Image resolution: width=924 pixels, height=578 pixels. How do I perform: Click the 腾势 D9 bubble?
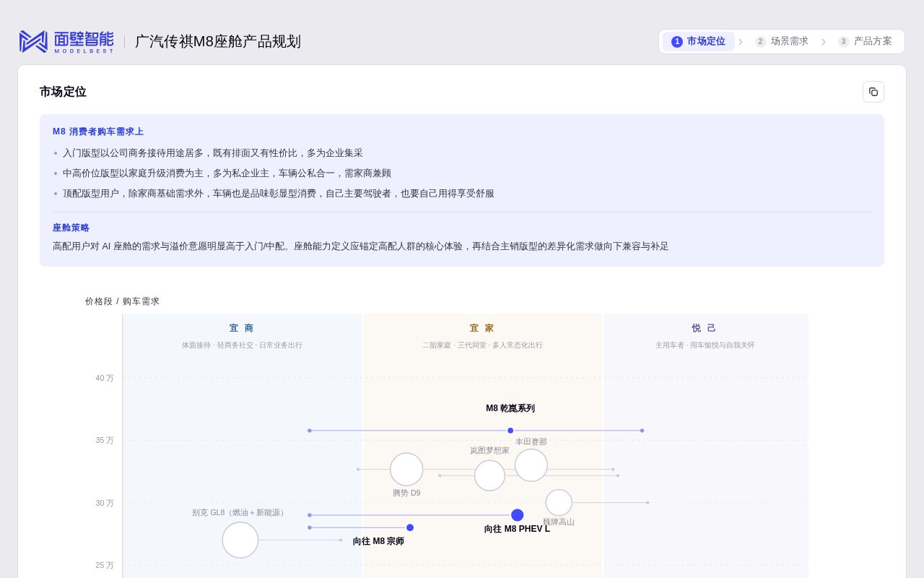[x=406, y=470]
